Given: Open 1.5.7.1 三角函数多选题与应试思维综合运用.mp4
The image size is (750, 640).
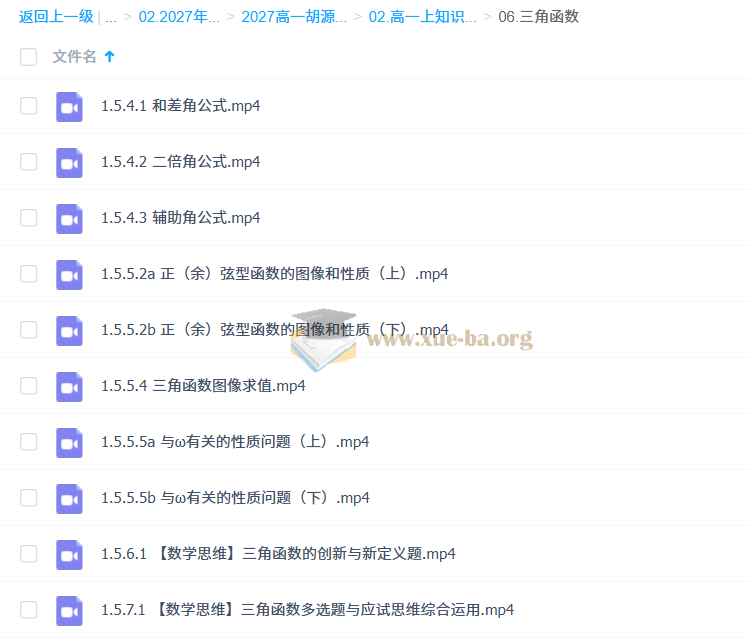Looking at the screenshot, I should pyautogui.click(x=308, y=609).
